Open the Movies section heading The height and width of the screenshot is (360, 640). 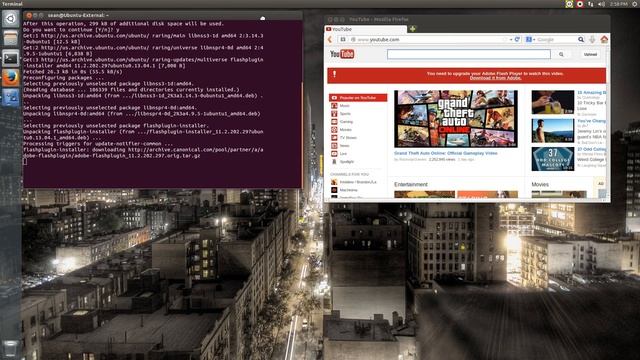pos(540,184)
